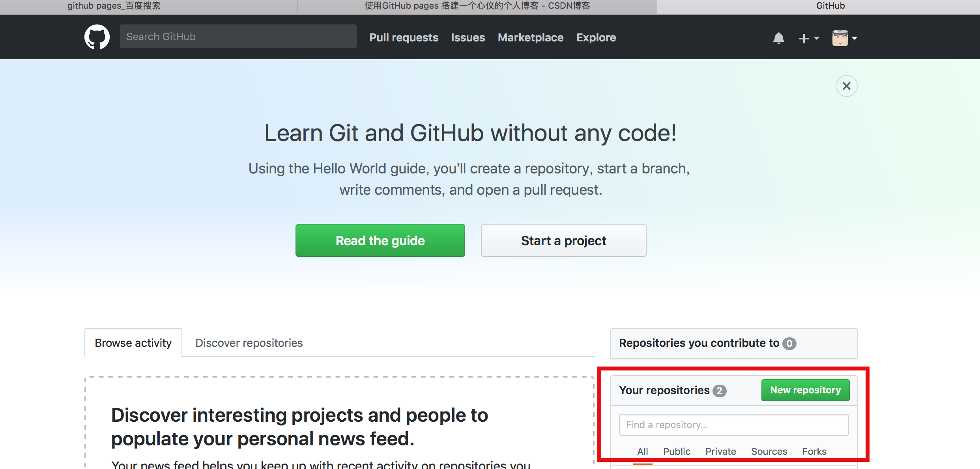The width and height of the screenshot is (980, 469).
Task: Switch to Discover repositories tab
Action: [x=249, y=343]
